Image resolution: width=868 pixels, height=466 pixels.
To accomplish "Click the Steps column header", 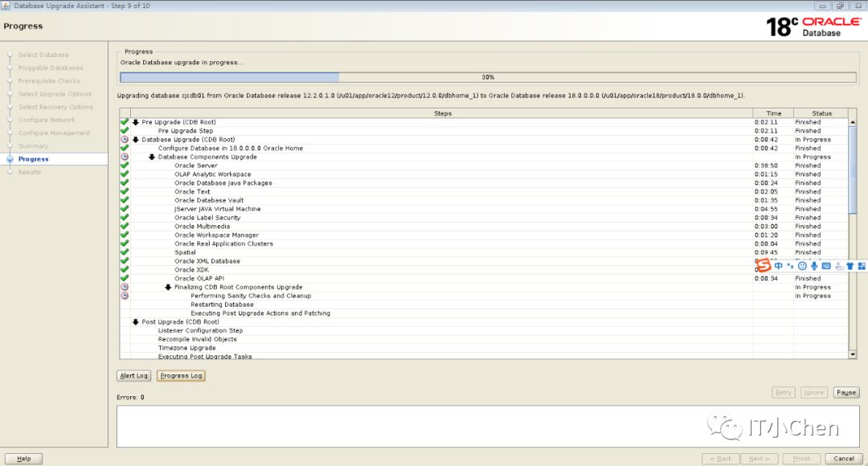I will (442, 113).
